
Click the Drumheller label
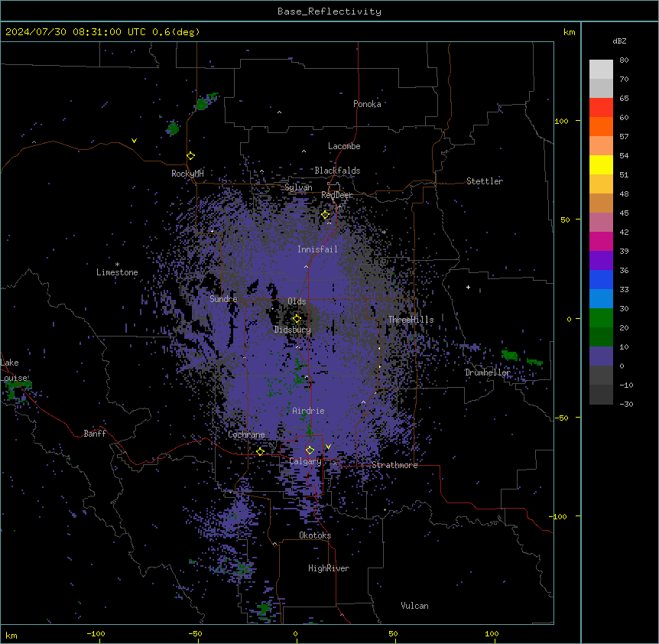(x=488, y=372)
